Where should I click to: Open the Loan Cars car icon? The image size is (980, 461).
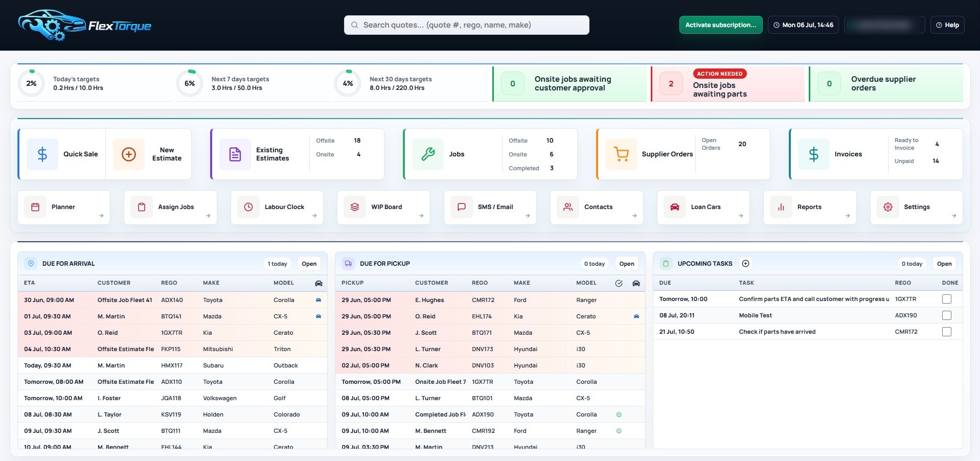(675, 207)
